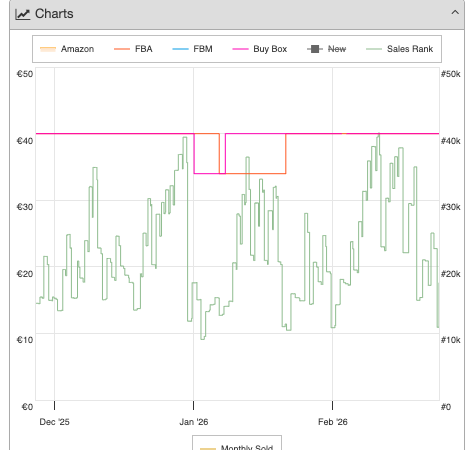Click the New legend square marker icon
This screenshot has height=450, width=474.
315,49
